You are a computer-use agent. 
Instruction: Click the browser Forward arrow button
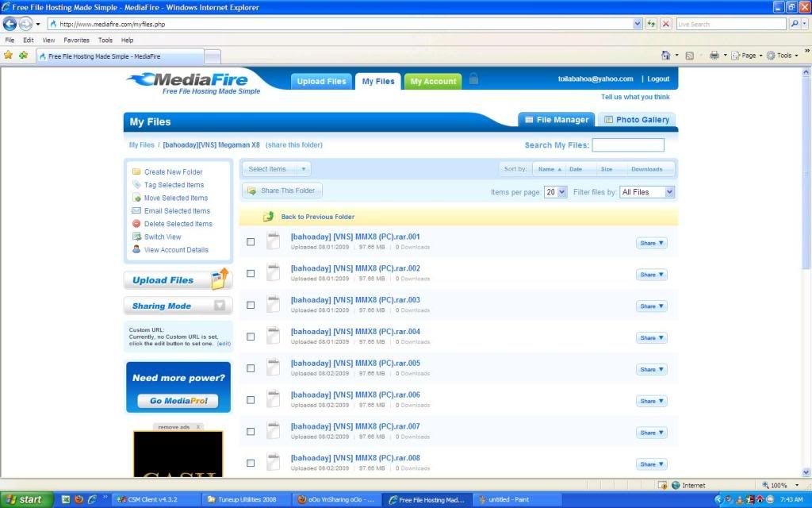point(25,24)
